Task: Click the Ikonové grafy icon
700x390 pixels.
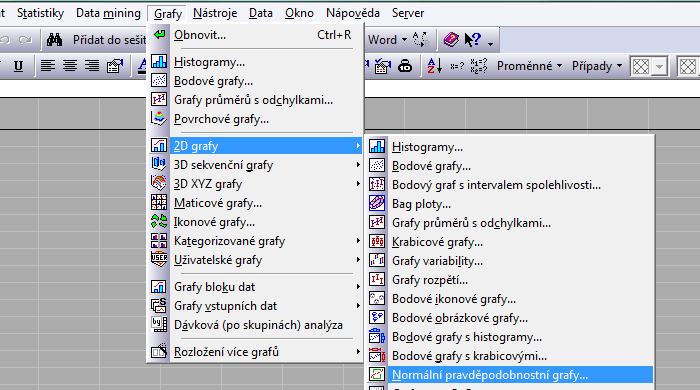Action: (x=159, y=221)
